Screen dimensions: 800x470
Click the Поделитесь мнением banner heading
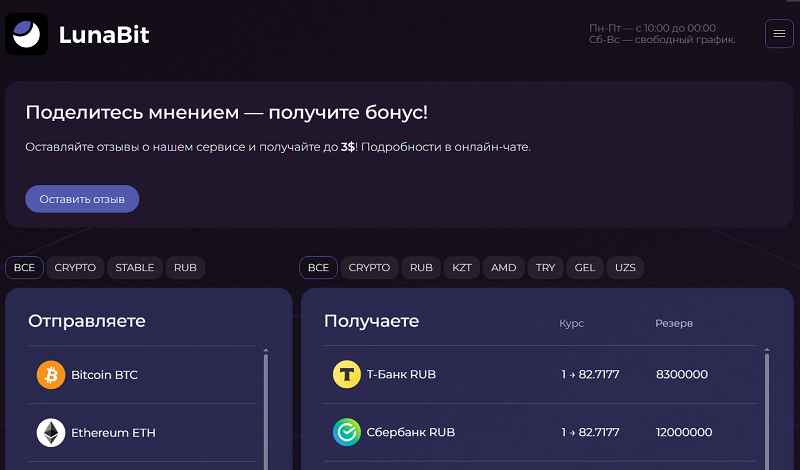[227, 113]
